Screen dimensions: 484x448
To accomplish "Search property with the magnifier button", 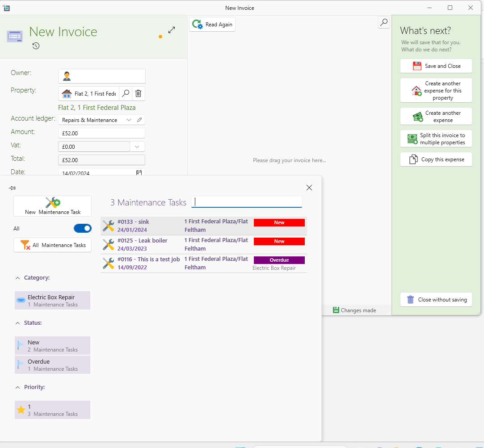I will click(126, 93).
